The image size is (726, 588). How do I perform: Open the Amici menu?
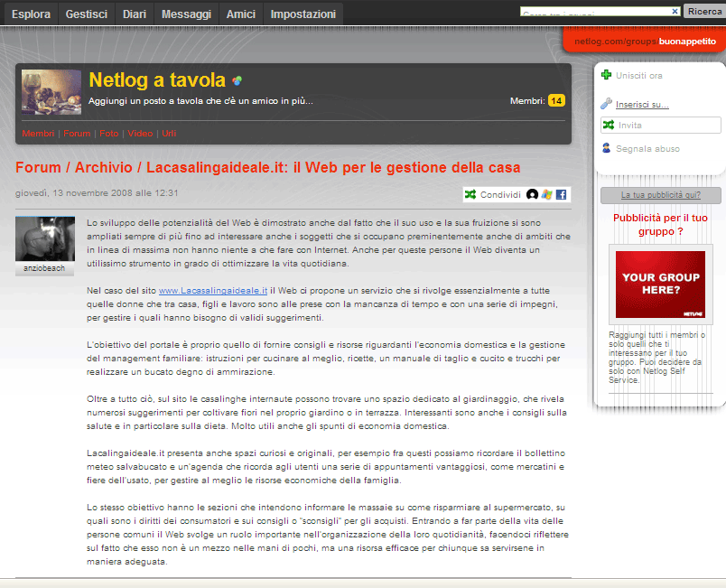pyautogui.click(x=241, y=14)
